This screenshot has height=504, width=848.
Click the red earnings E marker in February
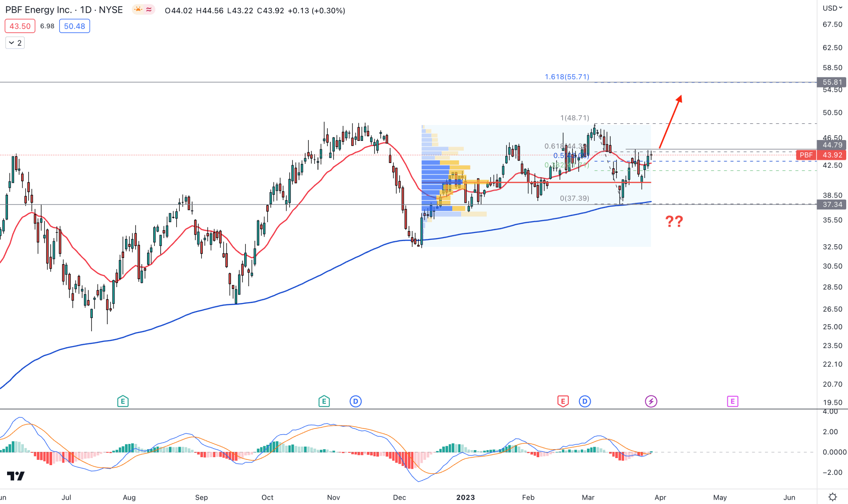[563, 401]
